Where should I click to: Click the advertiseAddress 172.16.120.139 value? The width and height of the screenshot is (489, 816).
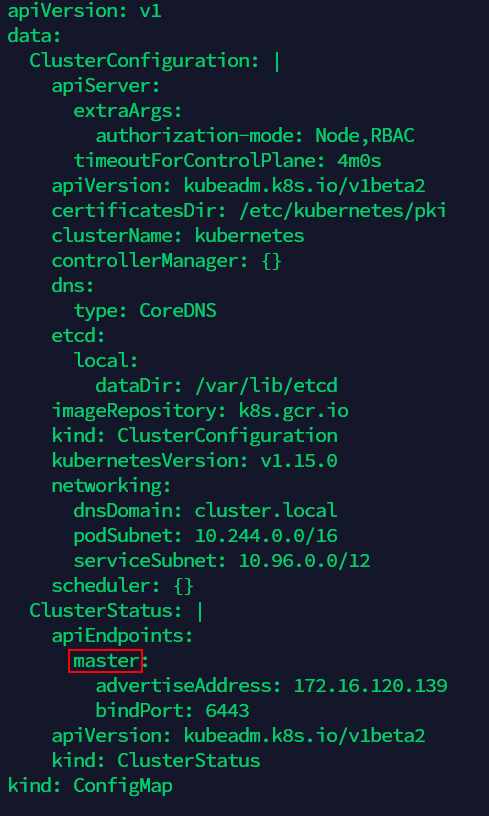click(x=371, y=685)
